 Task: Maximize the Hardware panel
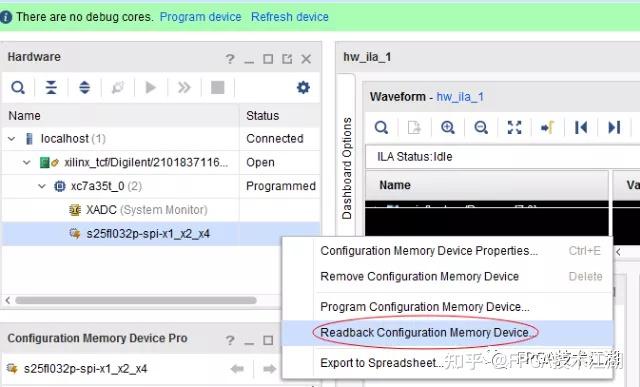pyautogui.click(x=268, y=59)
